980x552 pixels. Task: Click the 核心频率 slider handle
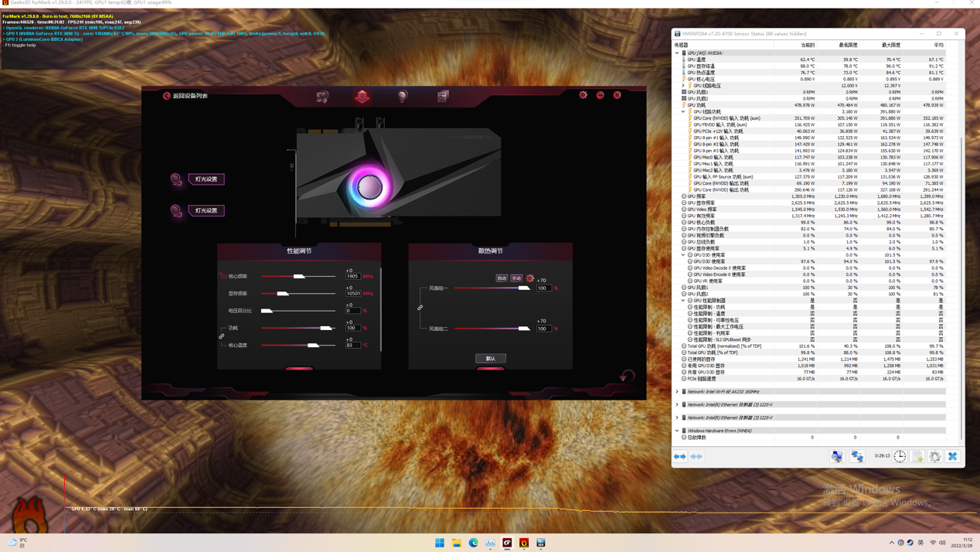pos(299,276)
